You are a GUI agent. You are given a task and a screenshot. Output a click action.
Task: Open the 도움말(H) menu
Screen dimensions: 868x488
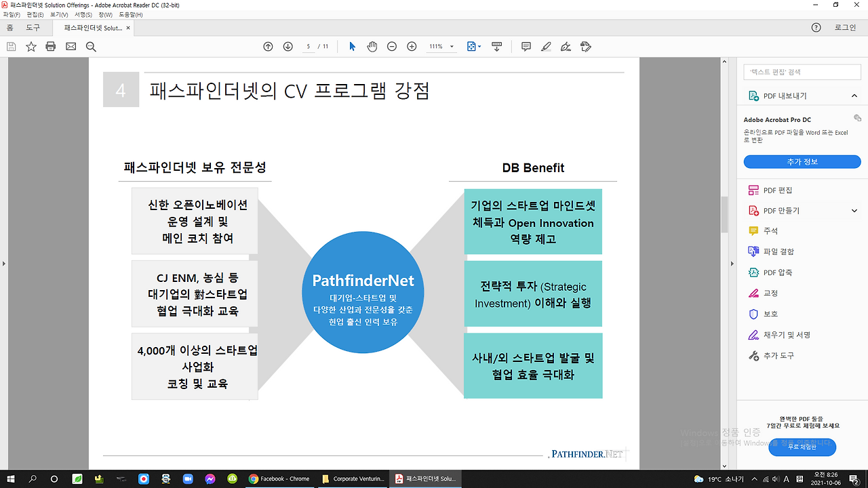[x=130, y=14]
